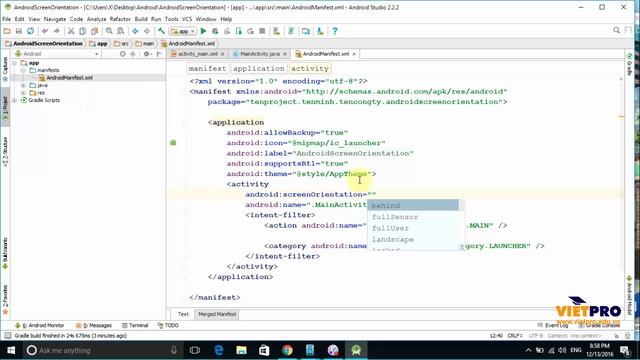The height and width of the screenshot is (360, 640).
Task: Open the AVD Manager icon
Action: coord(276,31)
